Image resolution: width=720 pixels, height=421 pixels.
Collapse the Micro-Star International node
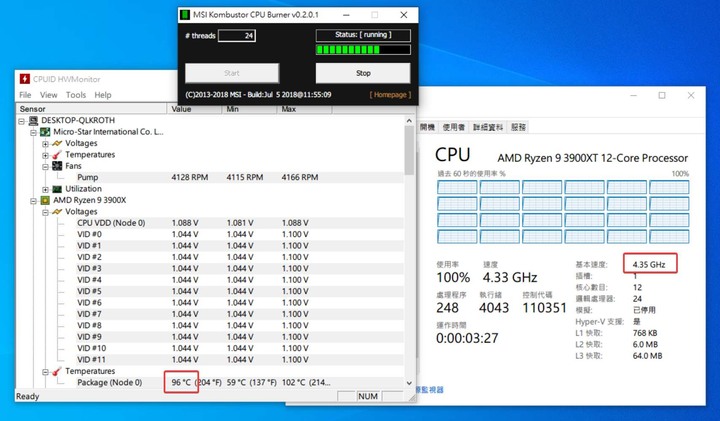click(34, 133)
